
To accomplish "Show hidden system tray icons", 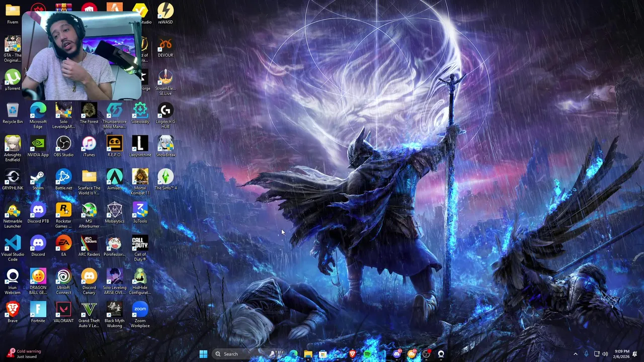I will pos(576,354).
